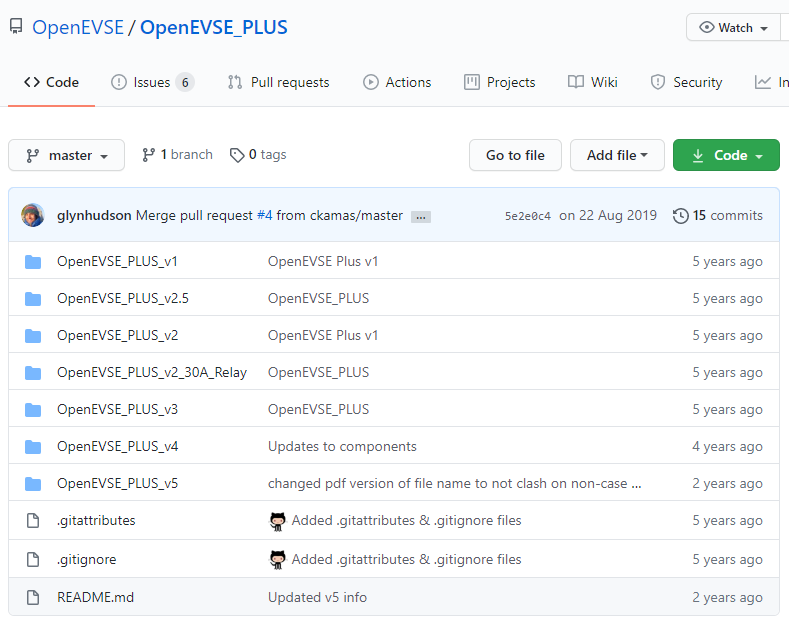Click the GitHub avatar in .gitattributes row

point(277,521)
